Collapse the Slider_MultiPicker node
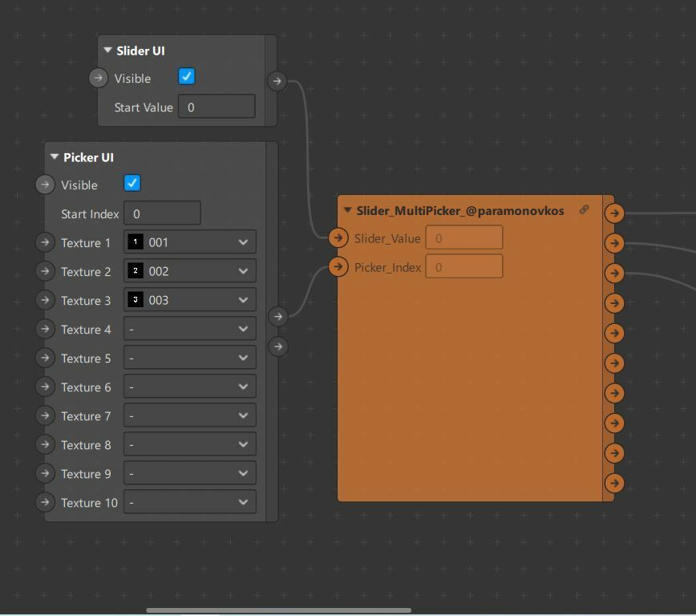The width and height of the screenshot is (696, 616). click(x=348, y=209)
